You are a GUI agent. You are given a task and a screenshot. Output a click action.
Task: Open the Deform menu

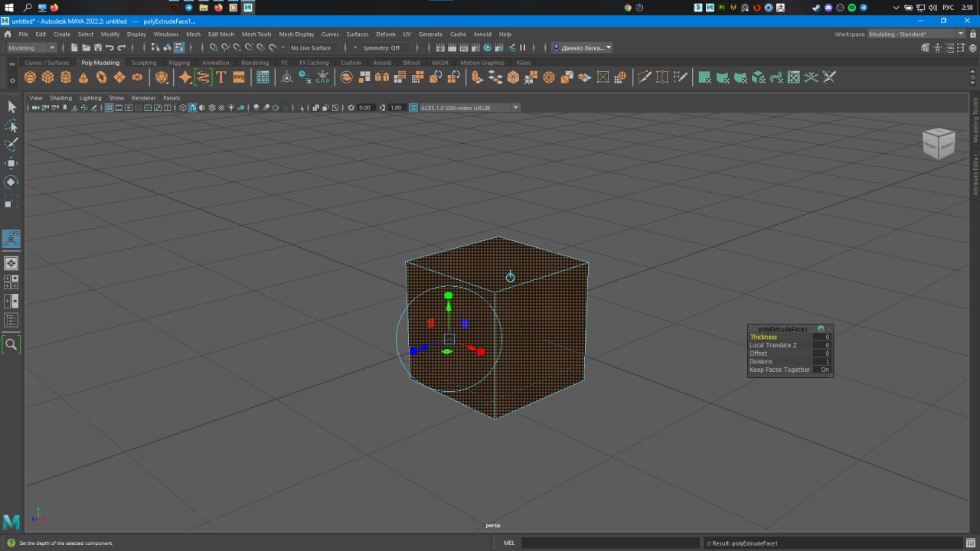coord(386,34)
